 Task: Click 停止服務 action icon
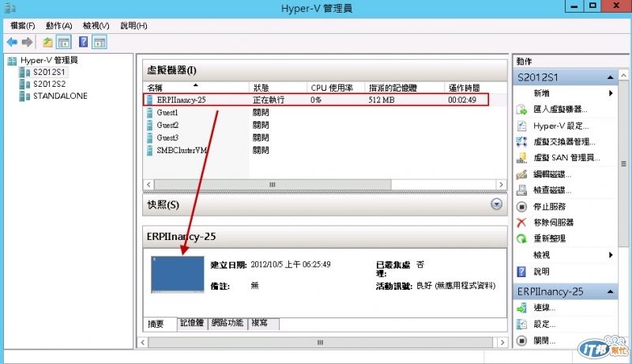(x=521, y=207)
